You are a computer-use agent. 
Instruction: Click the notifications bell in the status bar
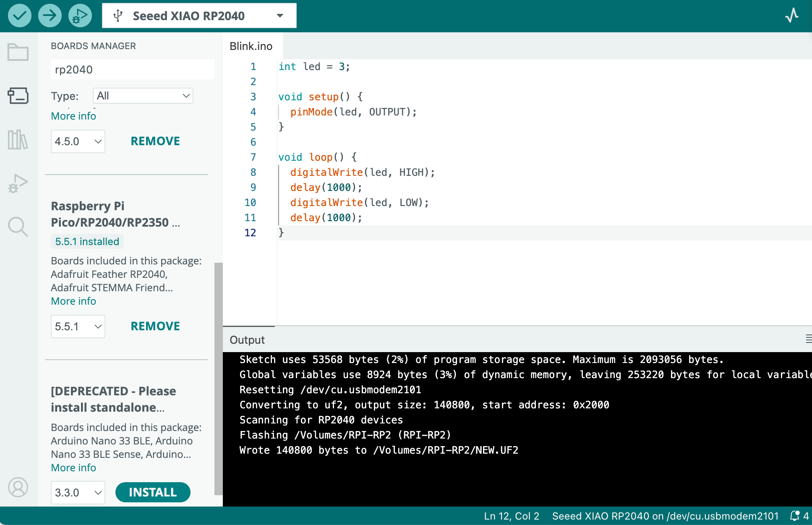795,516
